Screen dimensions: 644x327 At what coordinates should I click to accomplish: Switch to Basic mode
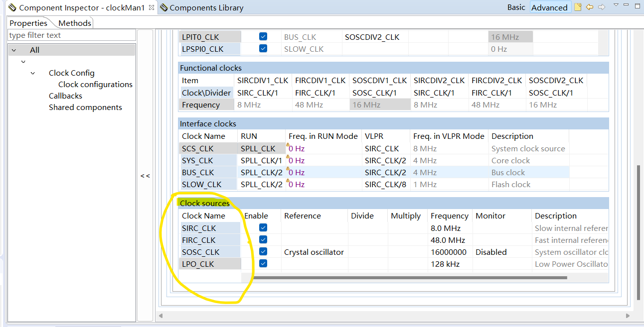(x=516, y=7)
